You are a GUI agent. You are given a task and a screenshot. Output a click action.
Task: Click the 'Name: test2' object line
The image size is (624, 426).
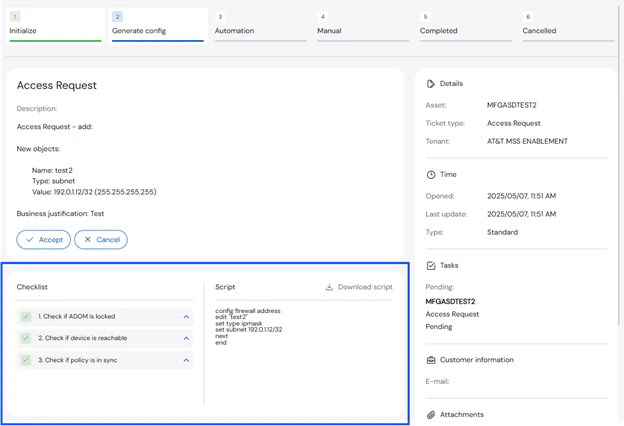click(x=52, y=170)
